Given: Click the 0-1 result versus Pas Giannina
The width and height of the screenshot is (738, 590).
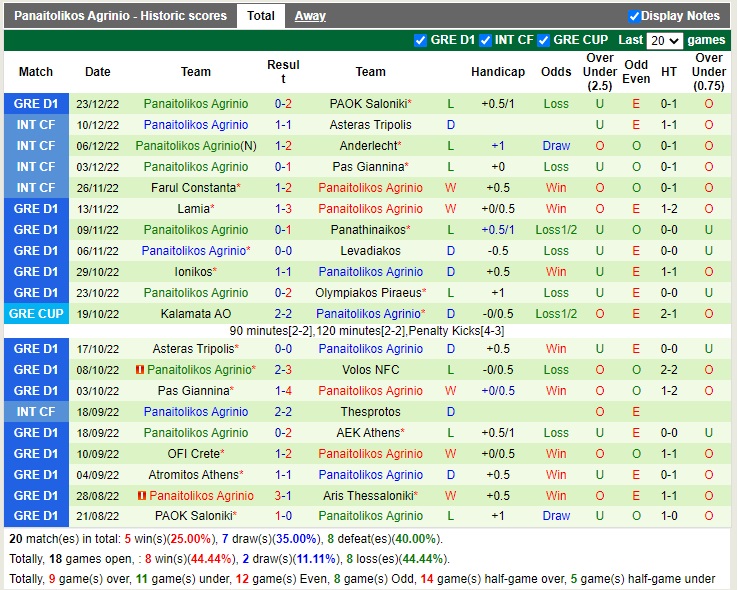Looking at the screenshot, I should [x=283, y=167].
